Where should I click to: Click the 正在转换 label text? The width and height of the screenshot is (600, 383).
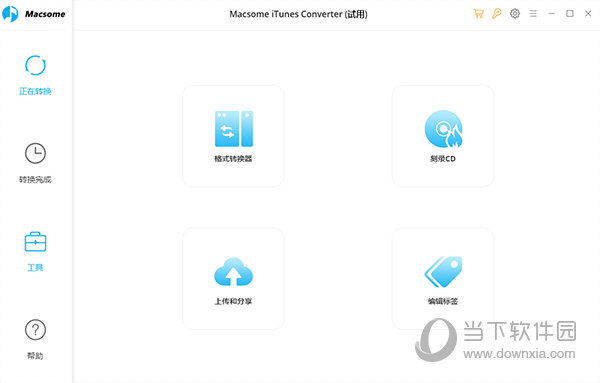(35, 91)
